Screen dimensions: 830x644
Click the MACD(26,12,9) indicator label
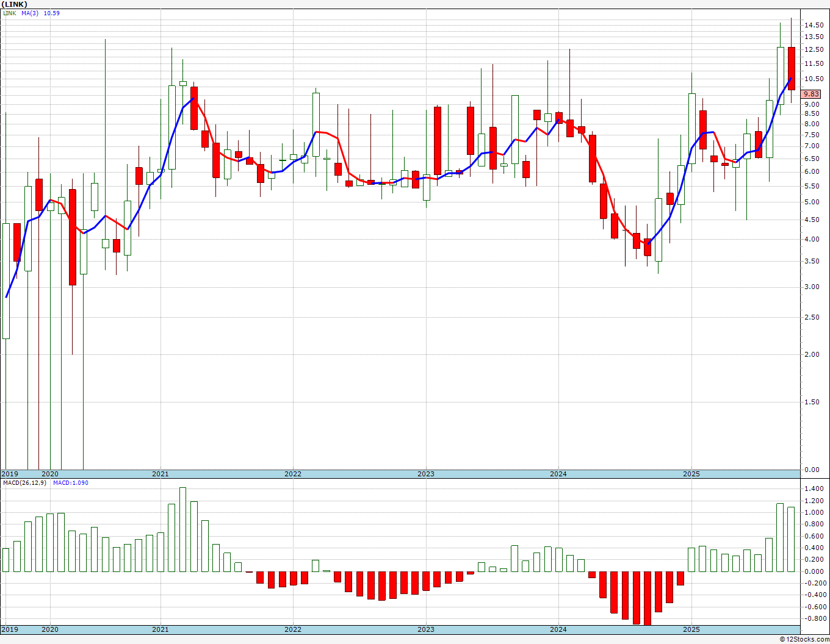pyautogui.click(x=26, y=483)
